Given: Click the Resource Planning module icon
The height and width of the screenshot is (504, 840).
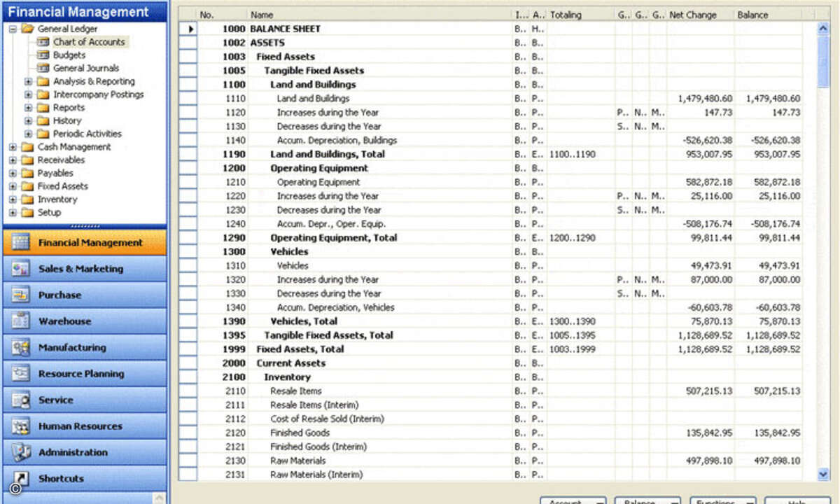Looking at the screenshot, I should point(20,374).
